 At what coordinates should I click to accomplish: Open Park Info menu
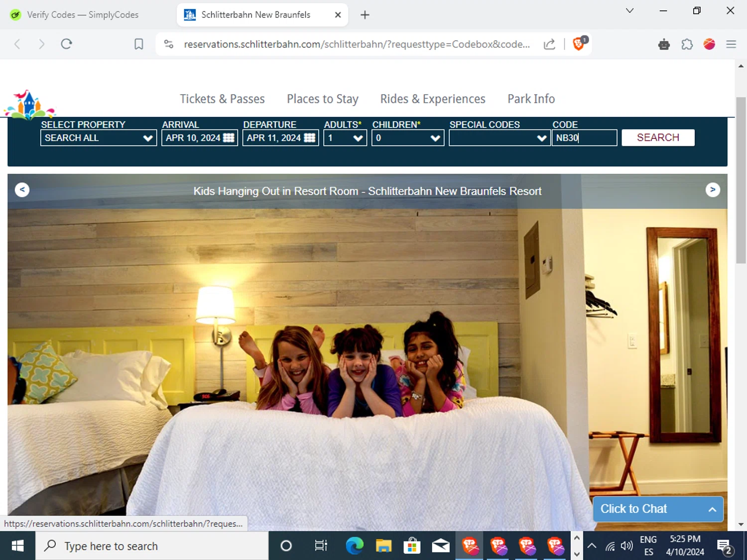(x=531, y=99)
